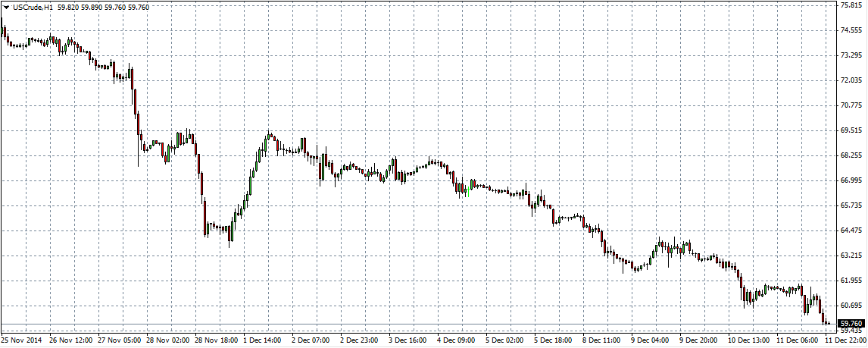868x348 pixels.
Task: Click the 59.820 open value in header
Action: [x=69, y=8]
